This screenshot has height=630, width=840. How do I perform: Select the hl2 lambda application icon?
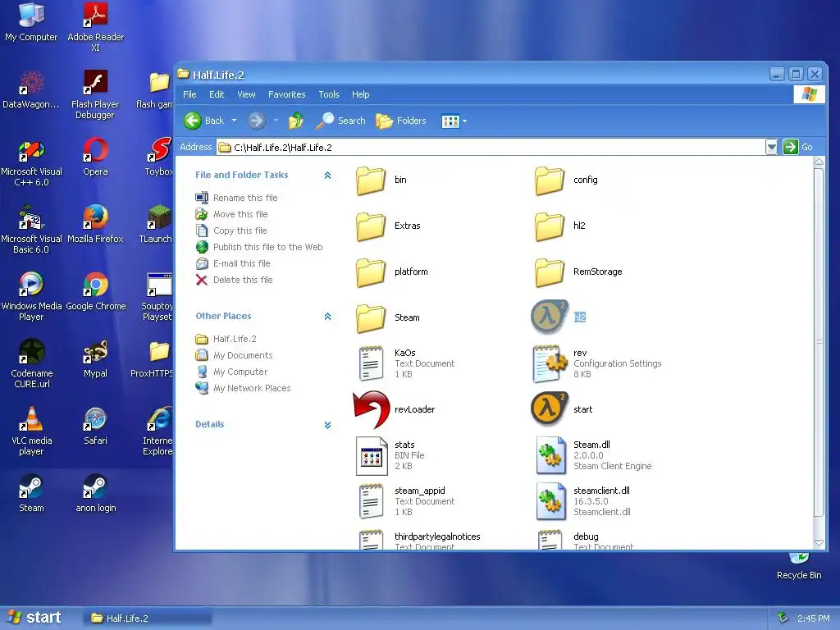coord(549,317)
